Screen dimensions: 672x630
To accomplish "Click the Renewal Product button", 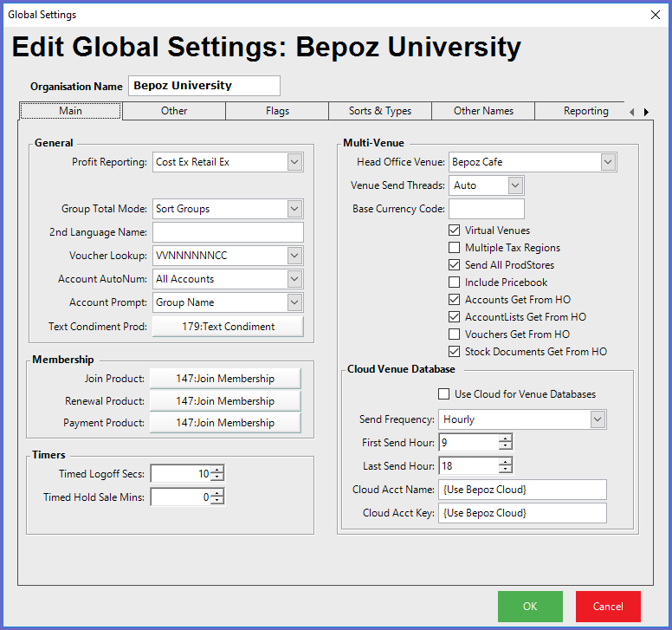I will click(x=225, y=401).
